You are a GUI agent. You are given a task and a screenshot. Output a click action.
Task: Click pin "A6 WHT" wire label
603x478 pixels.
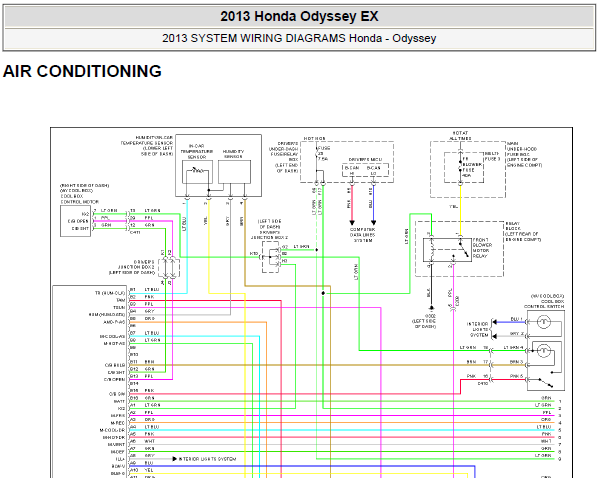tap(142, 441)
